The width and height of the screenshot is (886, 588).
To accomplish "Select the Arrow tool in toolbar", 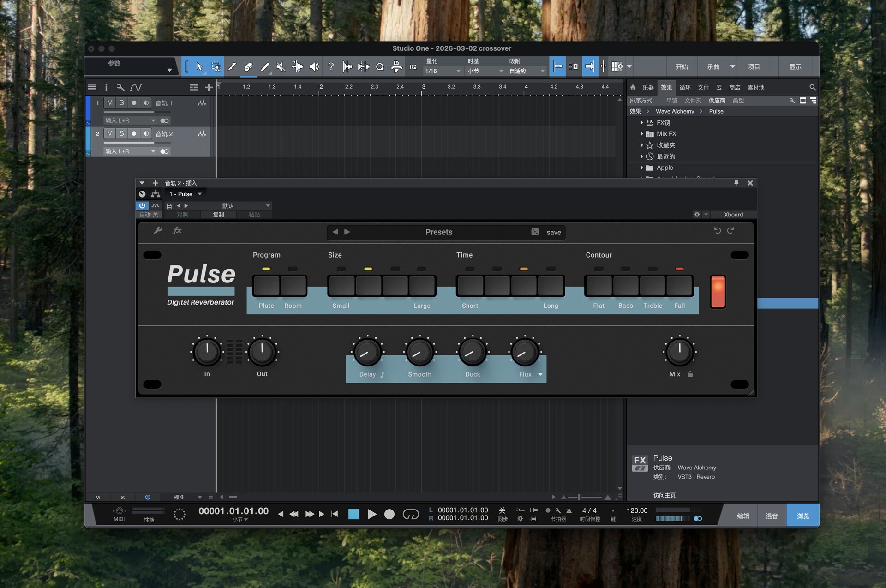I will click(199, 67).
